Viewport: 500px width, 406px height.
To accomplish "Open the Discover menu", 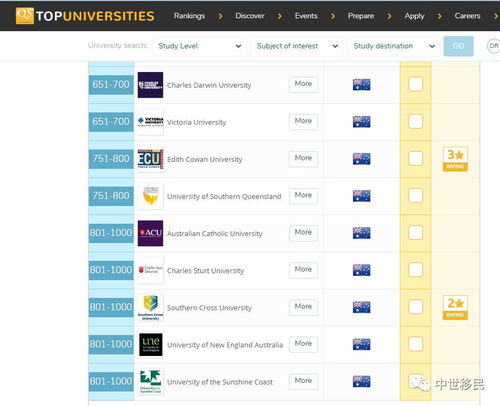I will coord(250,16).
